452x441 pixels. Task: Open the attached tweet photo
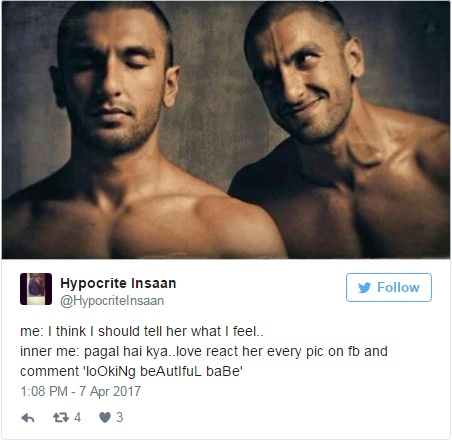tap(226, 130)
